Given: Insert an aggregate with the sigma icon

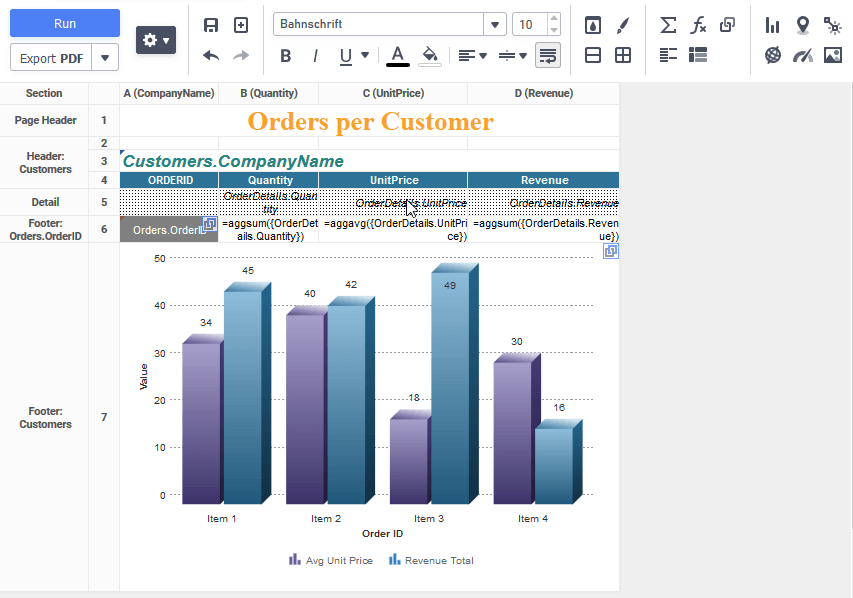Looking at the screenshot, I should [668, 25].
